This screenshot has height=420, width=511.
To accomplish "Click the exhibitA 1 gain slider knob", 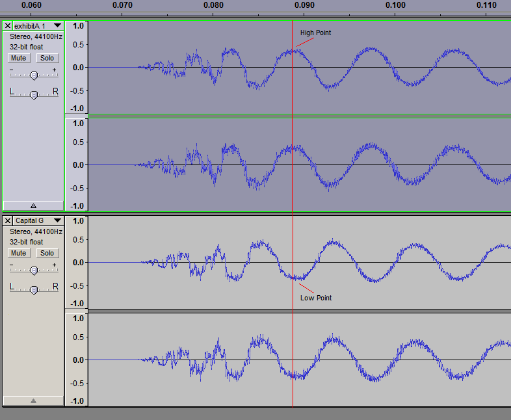I will 34,75.
